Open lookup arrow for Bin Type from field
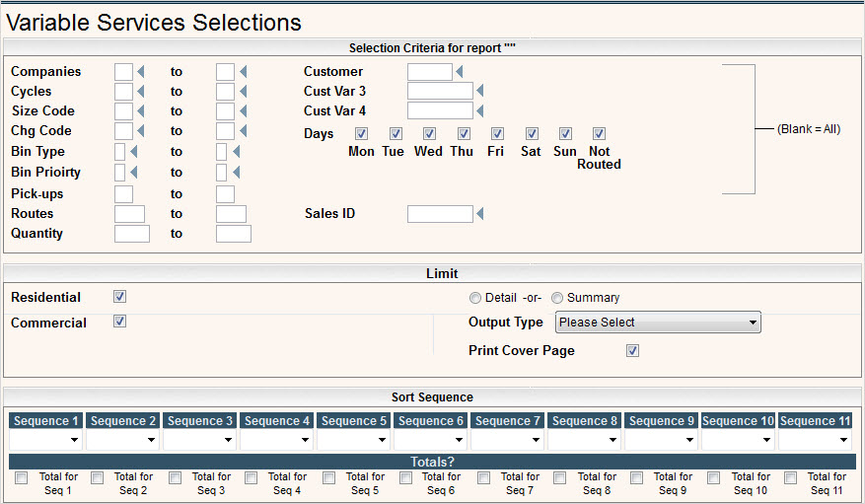The width and height of the screenshot is (865, 504). [133, 151]
